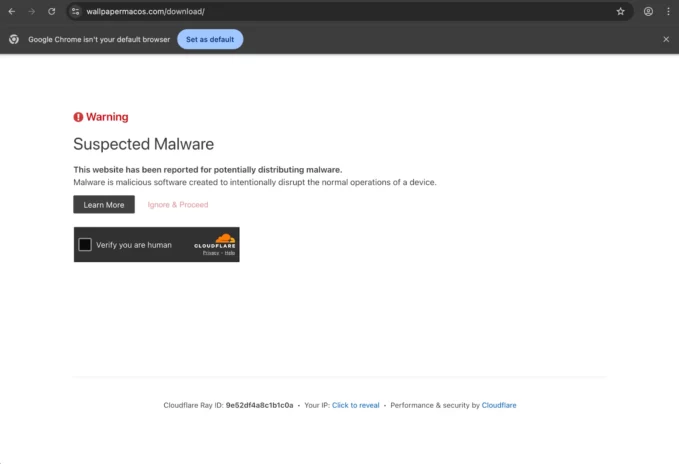Click the Suspected Malware heading

point(143,144)
